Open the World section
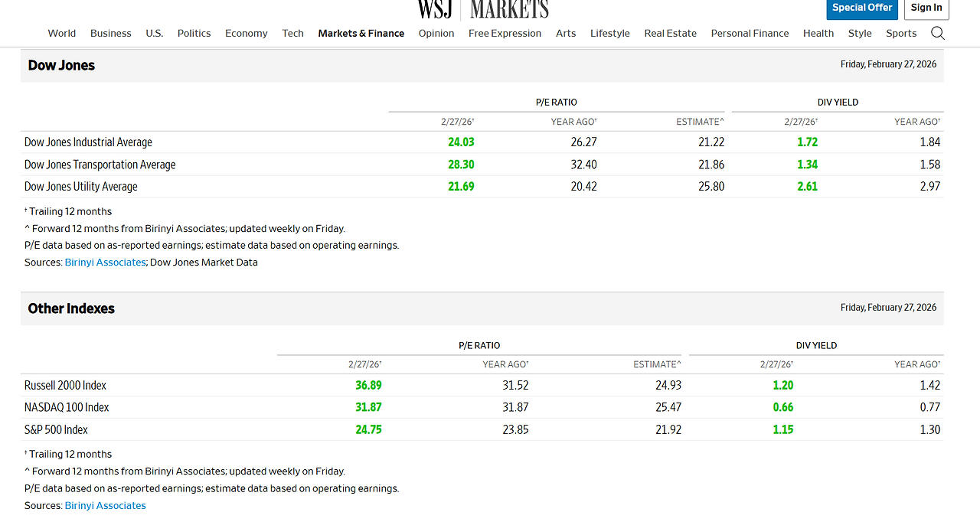The height and width of the screenshot is (522, 980). (x=62, y=33)
